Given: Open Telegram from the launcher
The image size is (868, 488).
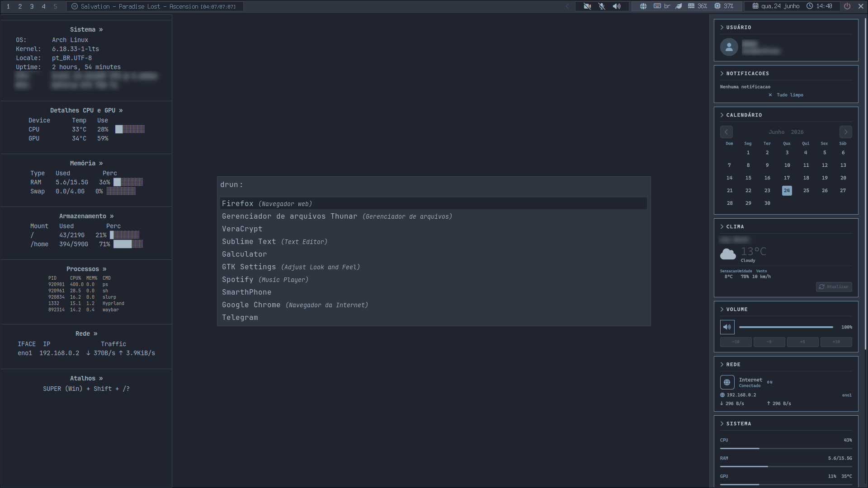Looking at the screenshot, I should (x=434, y=318).
